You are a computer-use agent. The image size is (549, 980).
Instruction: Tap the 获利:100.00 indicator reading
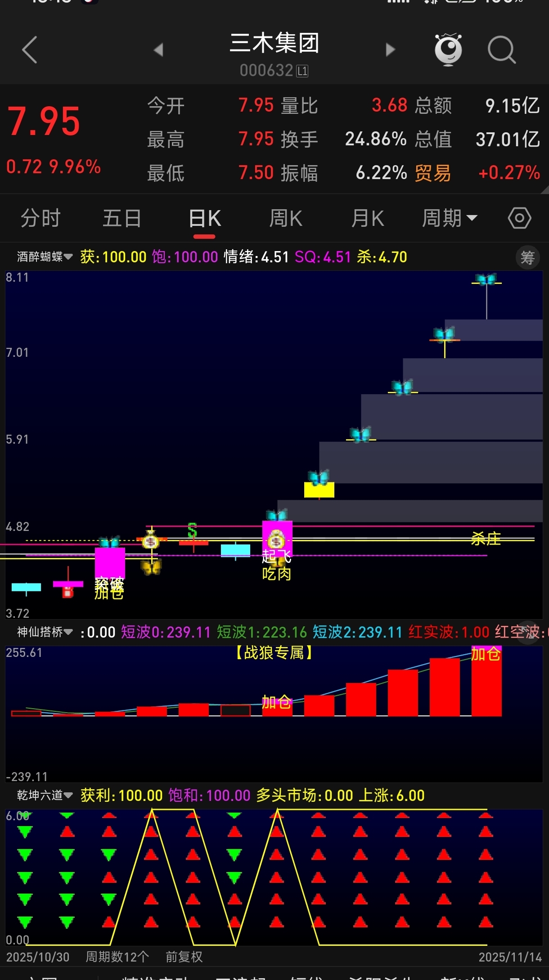click(121, 796)
